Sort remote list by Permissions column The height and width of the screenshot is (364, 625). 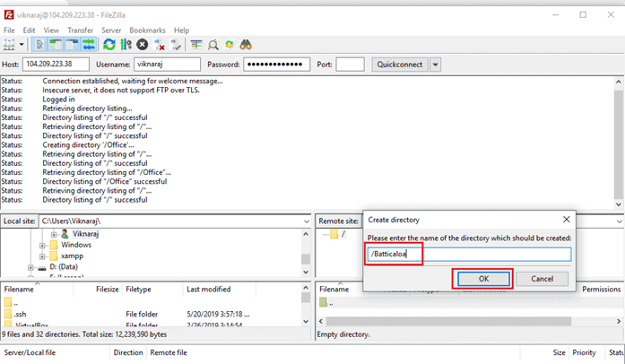point(601,289)
